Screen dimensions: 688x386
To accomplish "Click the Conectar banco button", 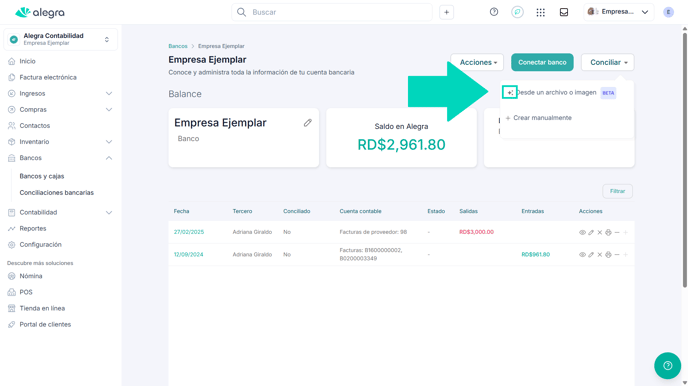I will [x=542, y=62].
